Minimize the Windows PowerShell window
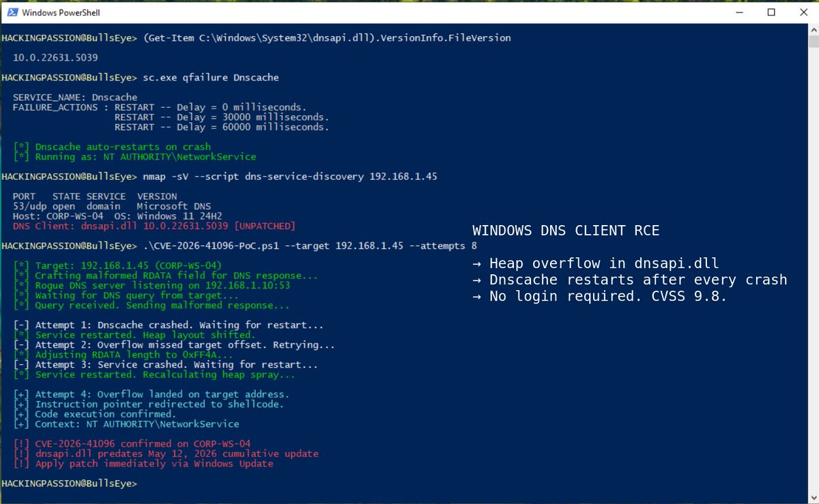The height and width of the screenshot is (504, 819). click(x=740, y=12)
